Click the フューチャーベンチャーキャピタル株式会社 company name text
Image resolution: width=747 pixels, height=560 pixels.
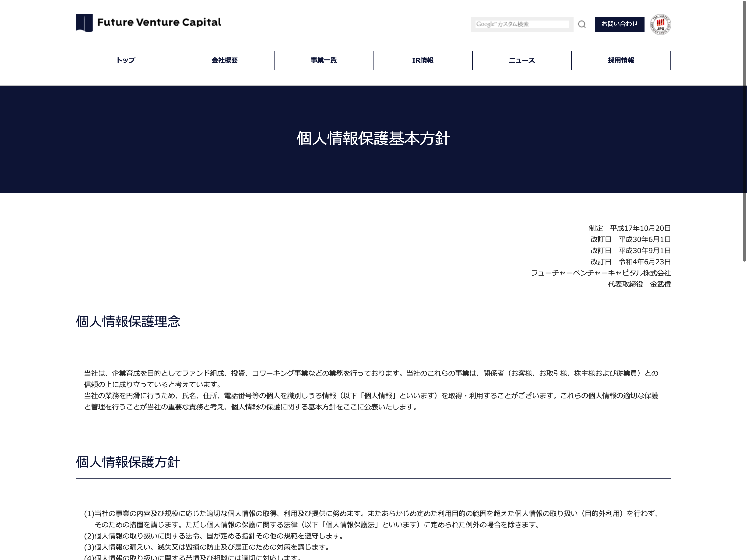coord(601,273)
